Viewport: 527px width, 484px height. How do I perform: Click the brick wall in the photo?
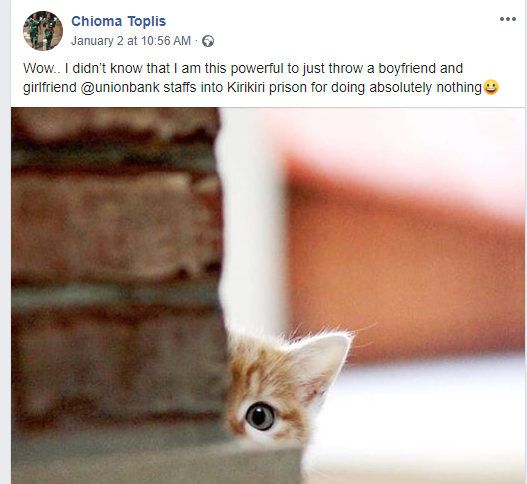tap(114, 269)
